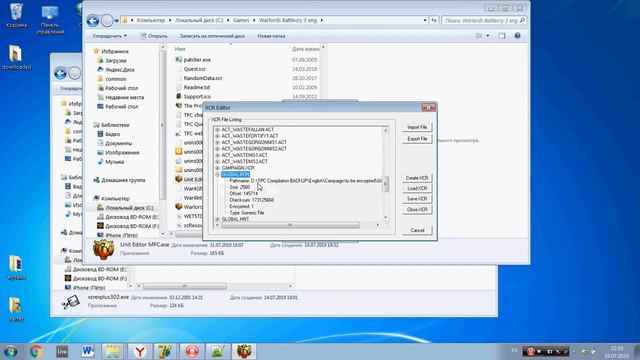The image size is (640, 360).
Task: Expand the ACT_WASTEFALLAN.ACT tree node
Action: coord(218,129)
